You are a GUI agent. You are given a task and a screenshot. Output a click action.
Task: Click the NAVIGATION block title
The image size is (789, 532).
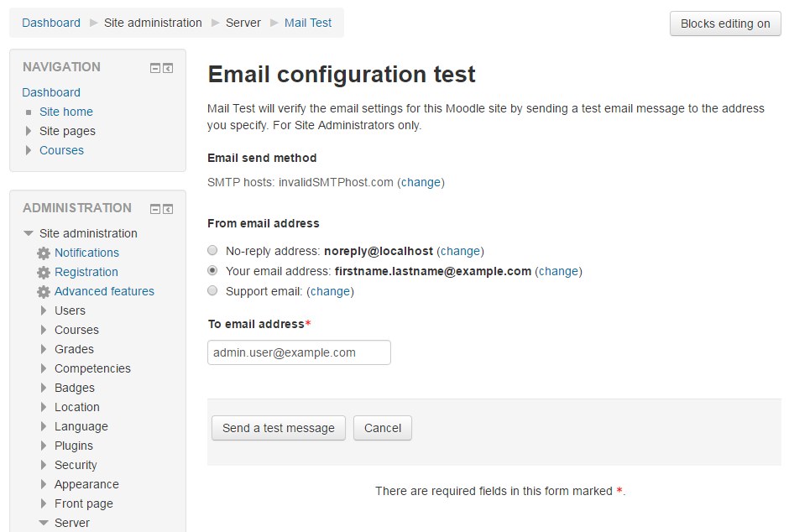(61, 67)
